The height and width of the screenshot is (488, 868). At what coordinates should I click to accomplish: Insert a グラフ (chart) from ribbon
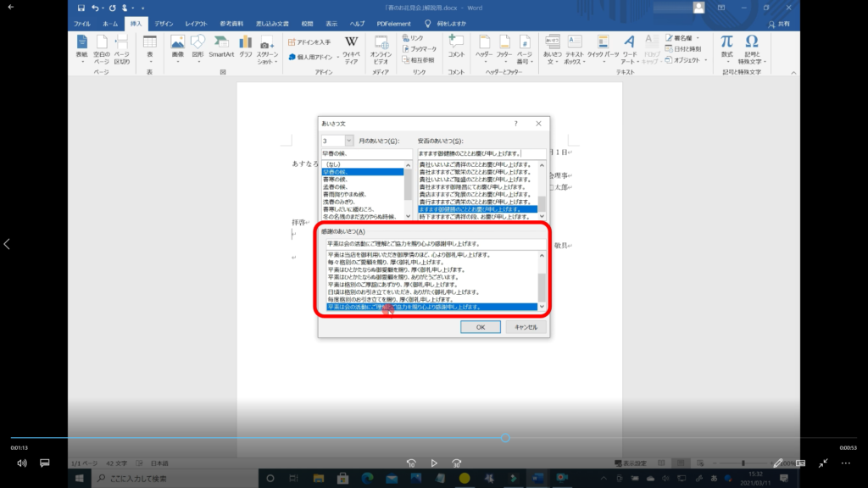246,47
